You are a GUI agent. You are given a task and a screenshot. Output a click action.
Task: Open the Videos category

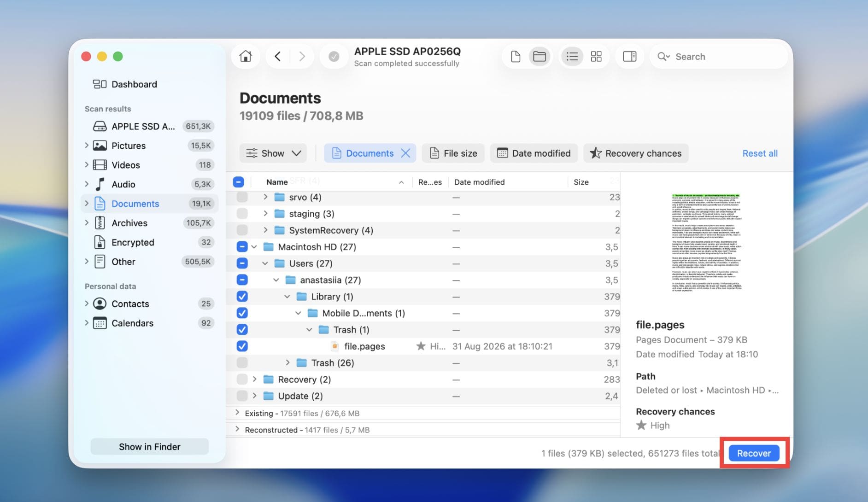150,165
